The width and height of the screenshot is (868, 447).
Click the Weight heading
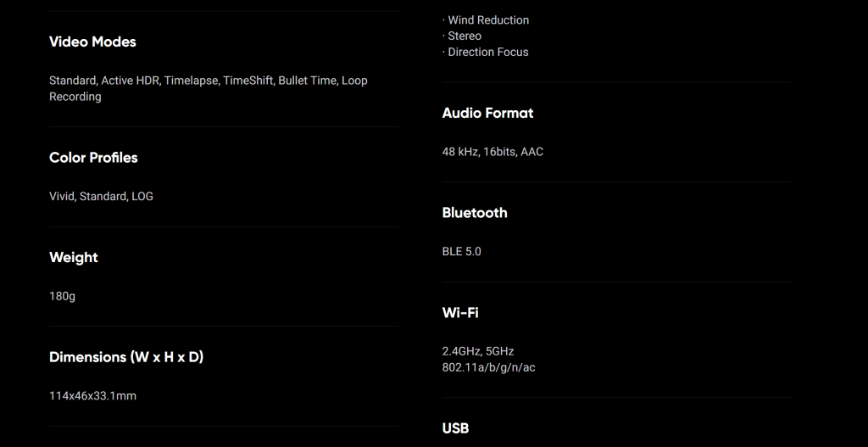pos(74,258)
